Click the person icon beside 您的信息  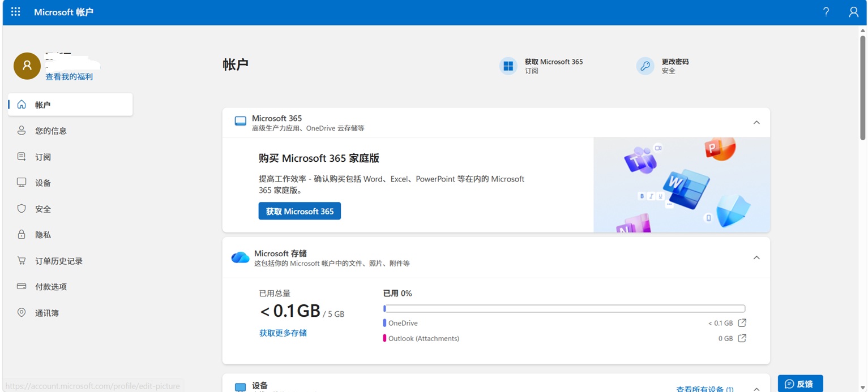22,131
